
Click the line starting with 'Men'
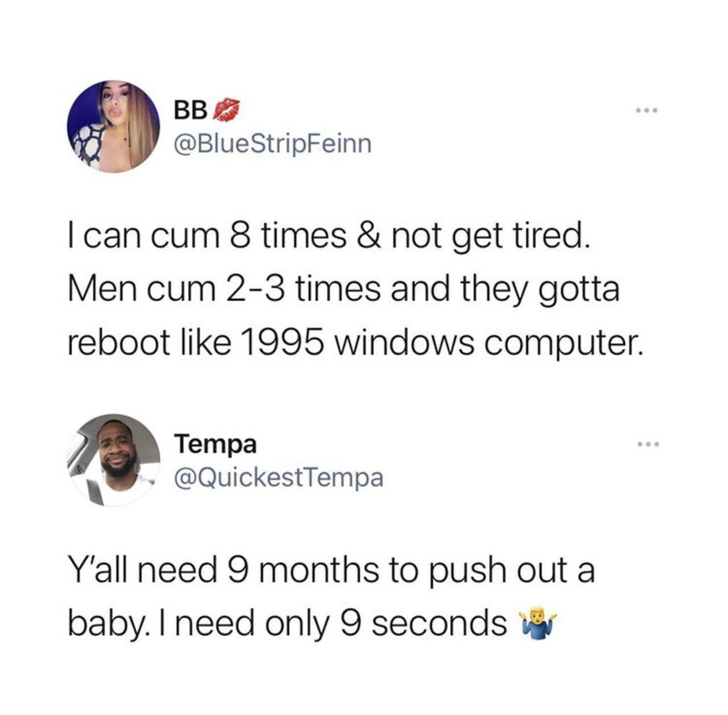pyautogui.click(x=342, y=290)
